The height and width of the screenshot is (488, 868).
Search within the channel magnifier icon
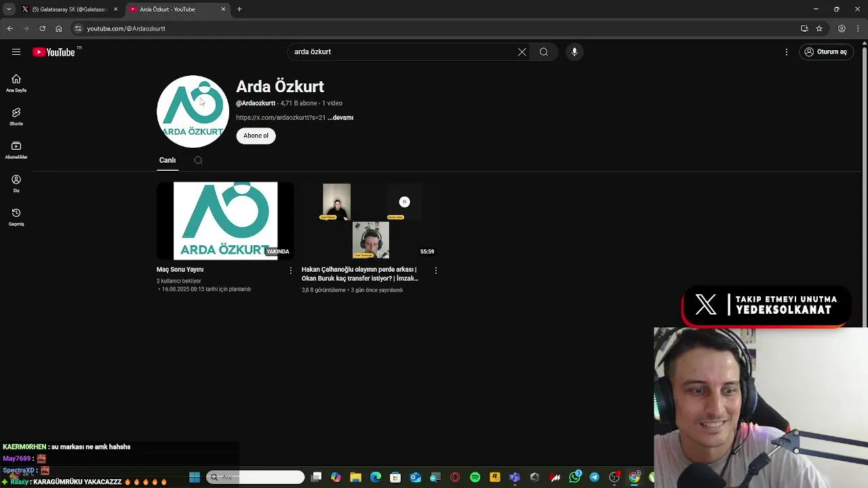[198, 161]
